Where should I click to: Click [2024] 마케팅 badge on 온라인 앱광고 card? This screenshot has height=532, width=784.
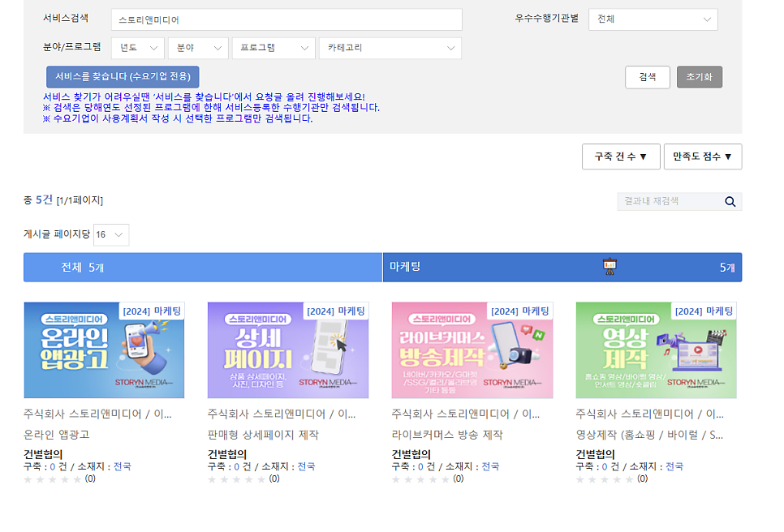coord(152,311)
